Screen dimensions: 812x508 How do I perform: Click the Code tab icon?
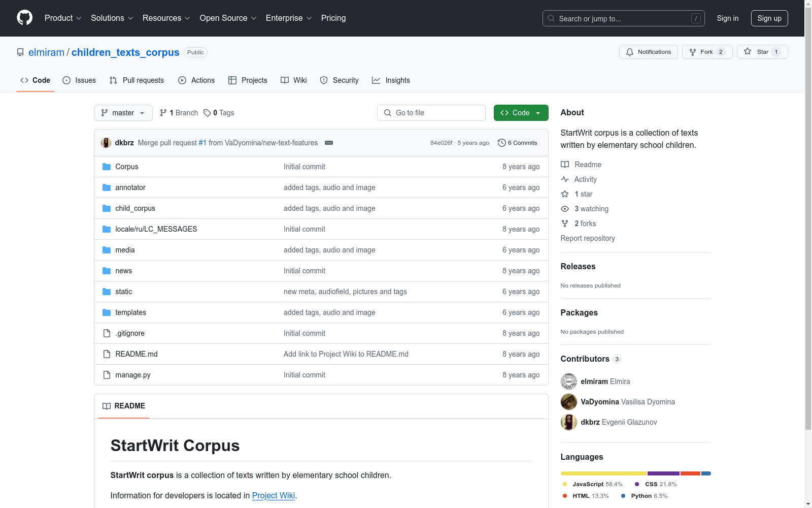[x=24, y=80]
